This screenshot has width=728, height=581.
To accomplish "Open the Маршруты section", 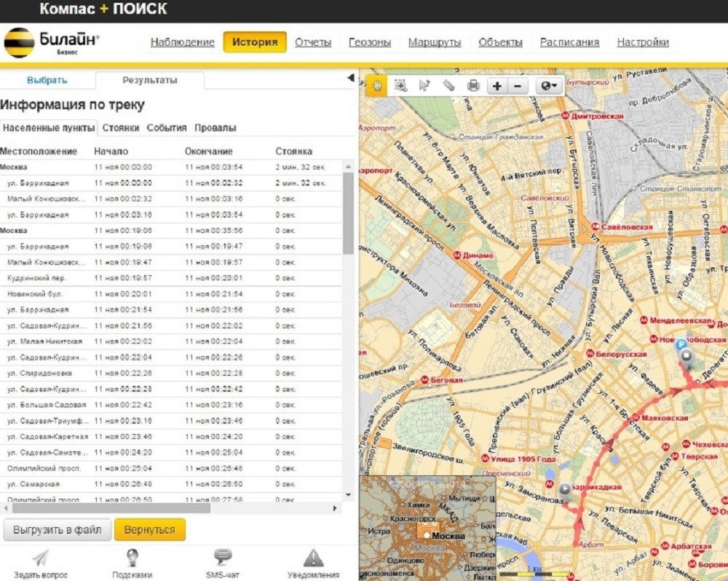I will 435,42.
